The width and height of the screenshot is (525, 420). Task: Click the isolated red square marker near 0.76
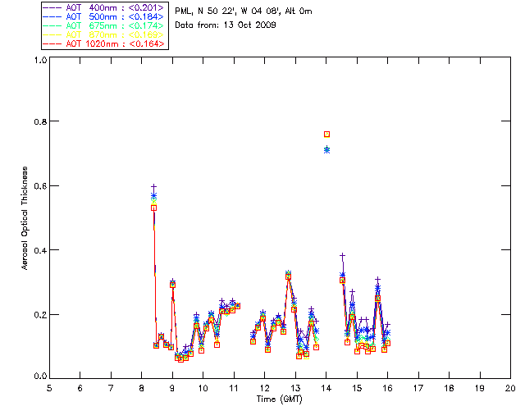click(327, 134)
